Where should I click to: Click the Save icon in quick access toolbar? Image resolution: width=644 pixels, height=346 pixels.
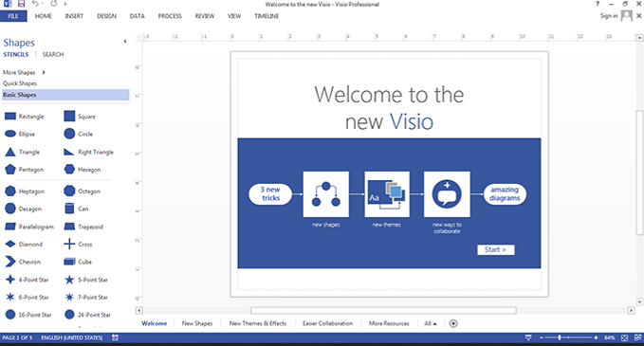tap(21, 4)
